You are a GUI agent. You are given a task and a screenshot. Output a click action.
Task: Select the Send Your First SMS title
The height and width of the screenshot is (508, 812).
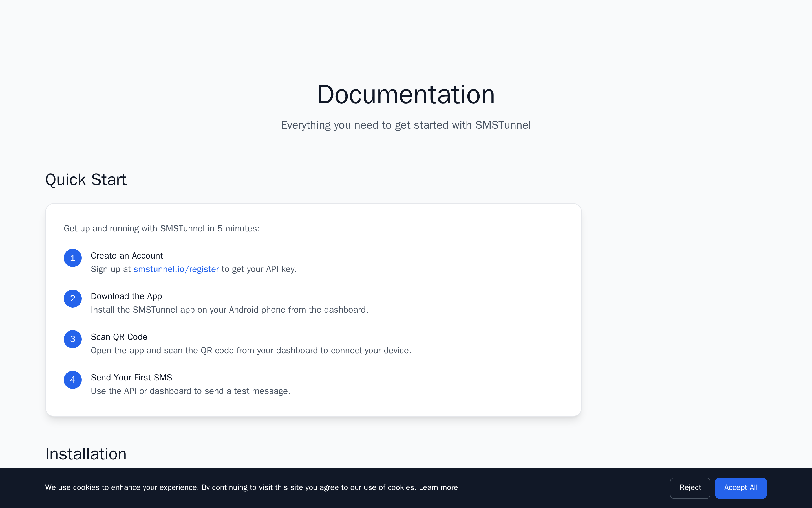coord(132,378)
